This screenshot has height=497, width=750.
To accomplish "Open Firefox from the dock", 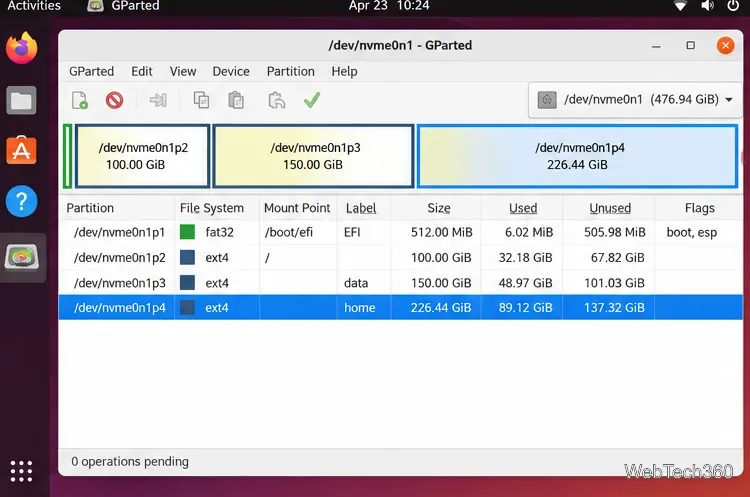I will (x=22, y=48).
